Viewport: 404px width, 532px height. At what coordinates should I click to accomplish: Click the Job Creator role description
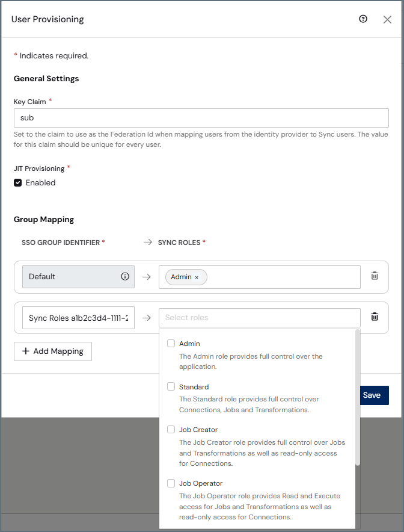point(262,453)
